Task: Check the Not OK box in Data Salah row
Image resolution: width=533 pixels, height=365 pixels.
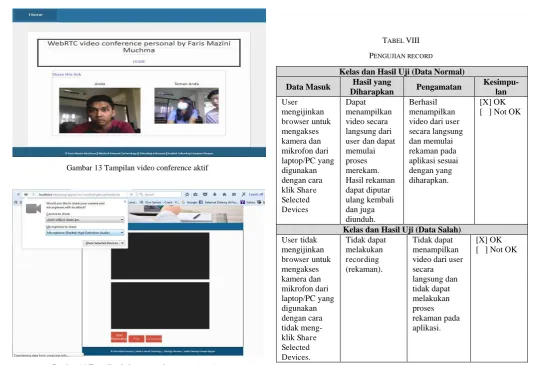Action: (x=482, y=250)
